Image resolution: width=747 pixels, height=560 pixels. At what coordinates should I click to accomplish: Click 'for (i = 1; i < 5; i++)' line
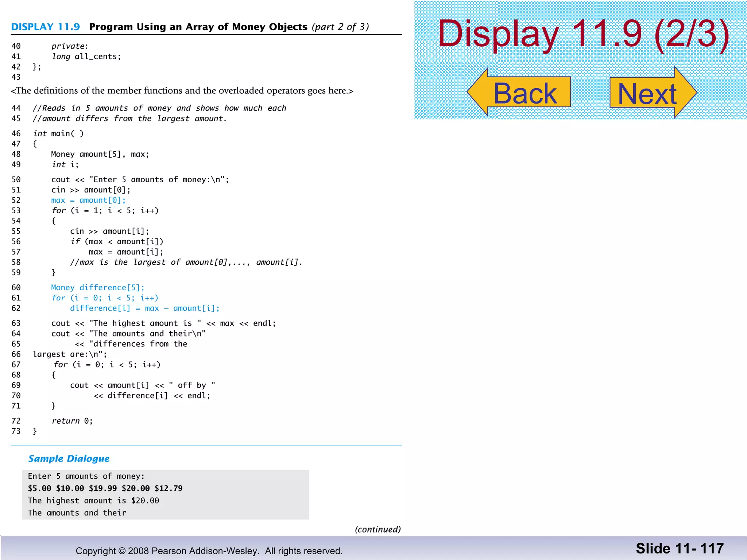[105, 211]
